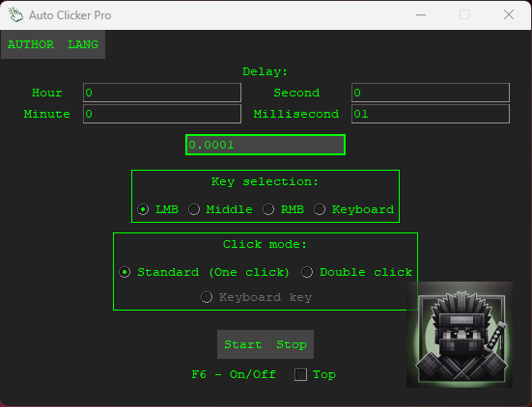Click the 'Second' label
The width and height of the screenshot is (532, 407).
click(x=296, y=93)
